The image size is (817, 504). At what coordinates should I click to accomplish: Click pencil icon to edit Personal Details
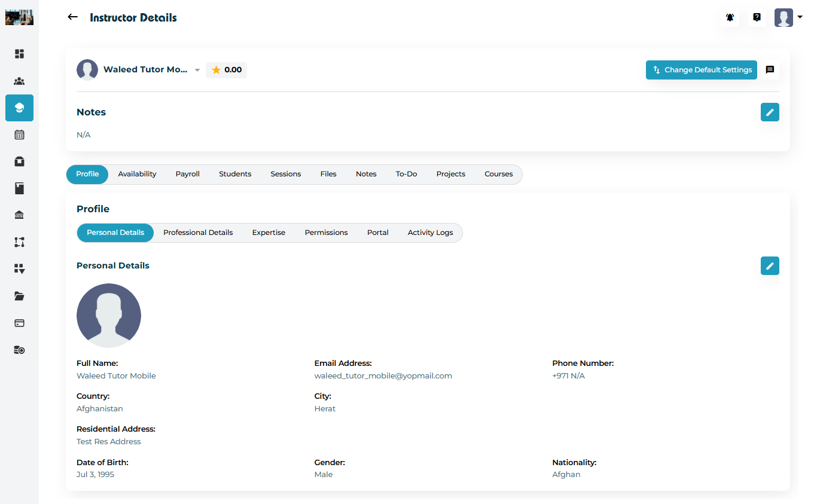(770, 265)
